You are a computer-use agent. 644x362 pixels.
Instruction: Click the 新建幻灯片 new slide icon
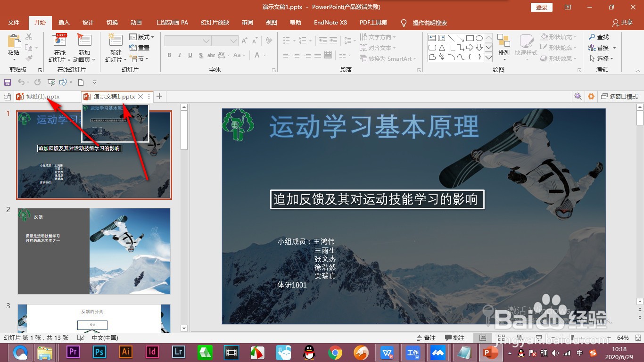[115, 40]
